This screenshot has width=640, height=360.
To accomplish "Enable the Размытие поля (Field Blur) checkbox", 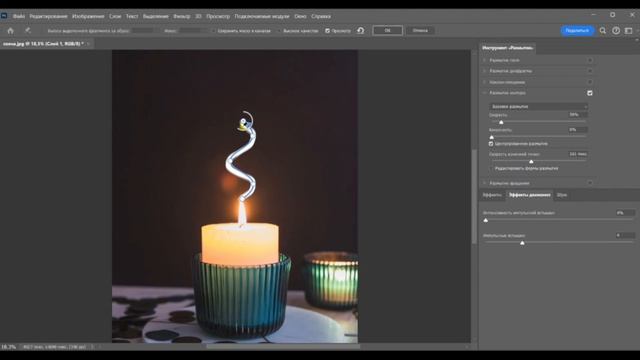I will [x=590, y=60].
